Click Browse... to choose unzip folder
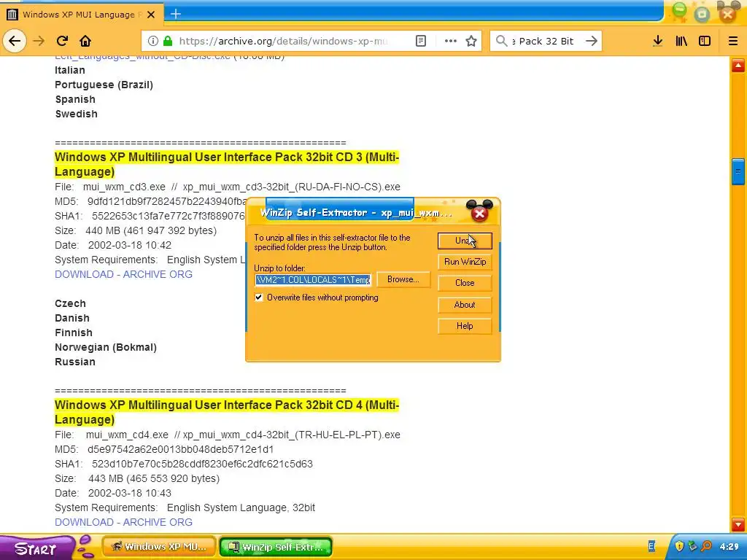747x560 pixels. pyautogui.click(x=403, y=279)
